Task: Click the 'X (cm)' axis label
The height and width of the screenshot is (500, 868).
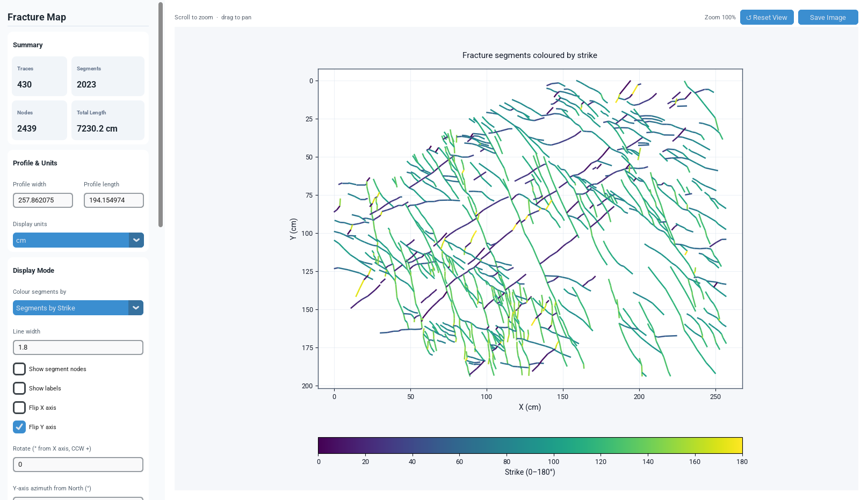Action: click(530, 407)
